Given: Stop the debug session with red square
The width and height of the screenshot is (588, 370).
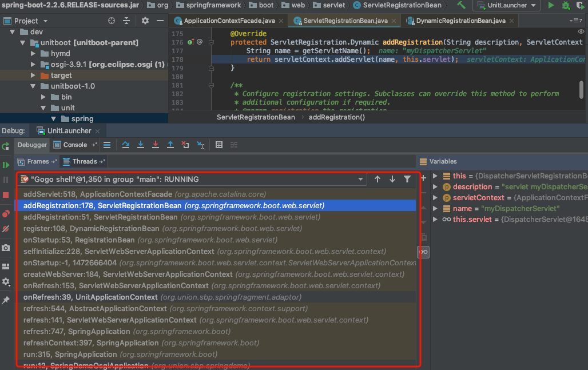Looking at the screenshot, I should pyautogui.click(x=6, y=195).
